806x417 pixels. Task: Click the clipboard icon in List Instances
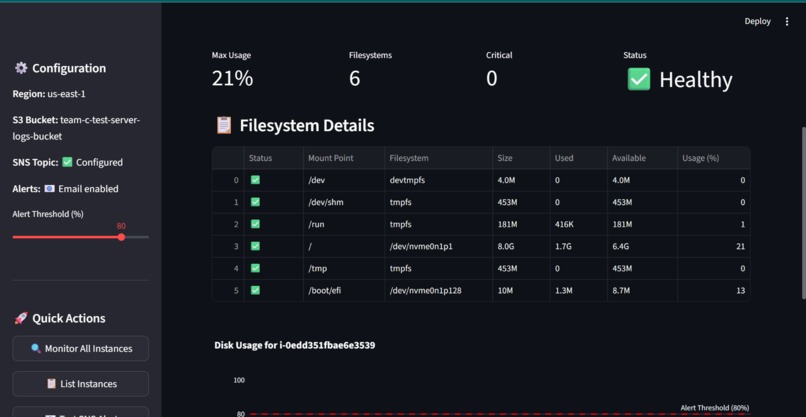51,384
